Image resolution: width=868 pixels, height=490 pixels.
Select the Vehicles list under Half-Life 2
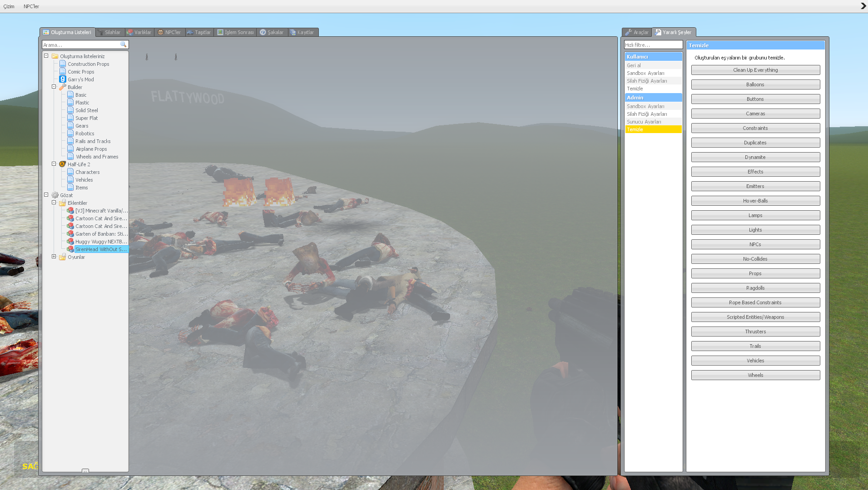(x=84, y=180)
